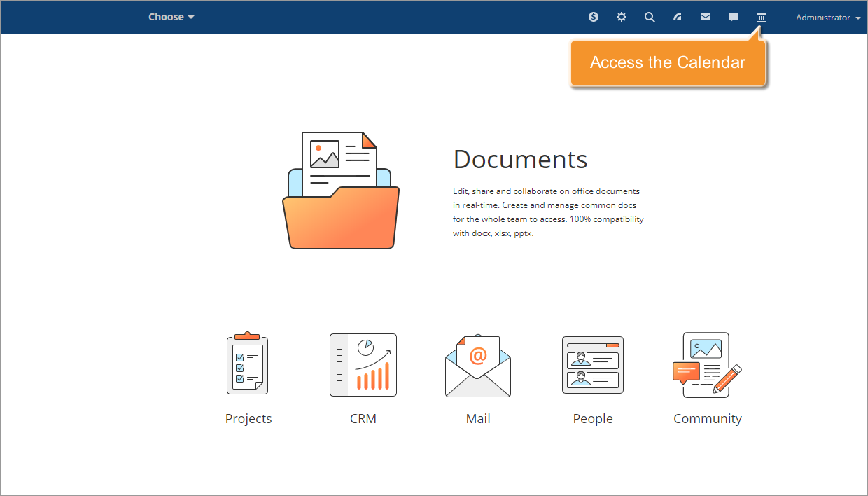Open the portal Settings gear icon
The width and height of the screenshot is (868, 496).
621,17
